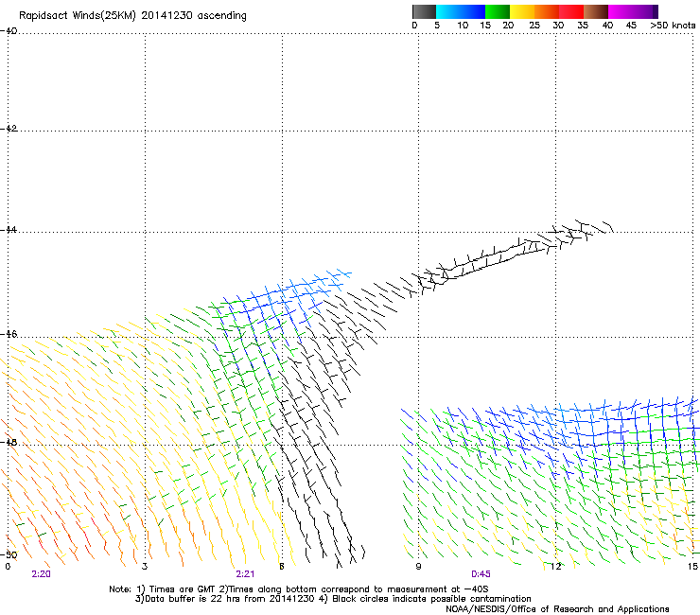Click the '>50 knots' legend label
This screenshot has height=615, width=700.
[x=673, y=26]
